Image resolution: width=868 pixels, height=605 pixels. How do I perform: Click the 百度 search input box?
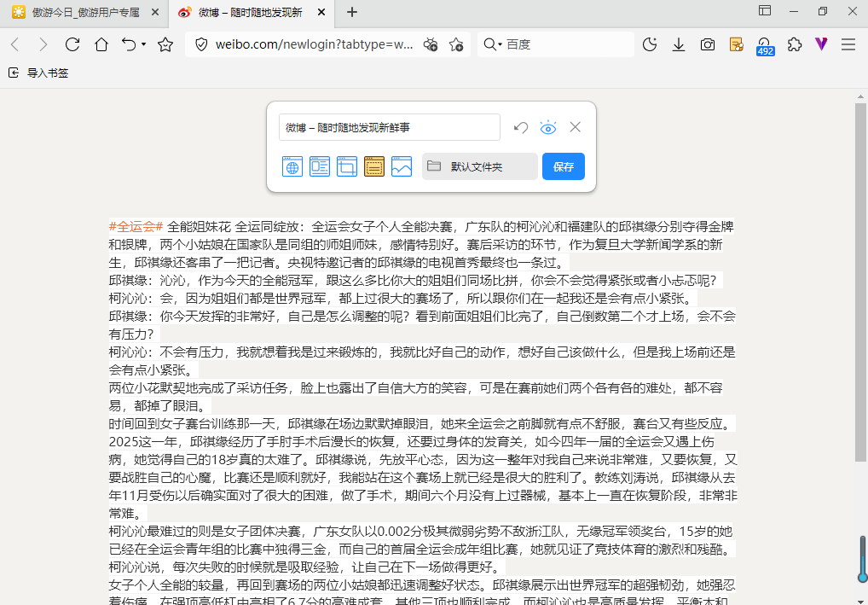[x=567, y=45]
